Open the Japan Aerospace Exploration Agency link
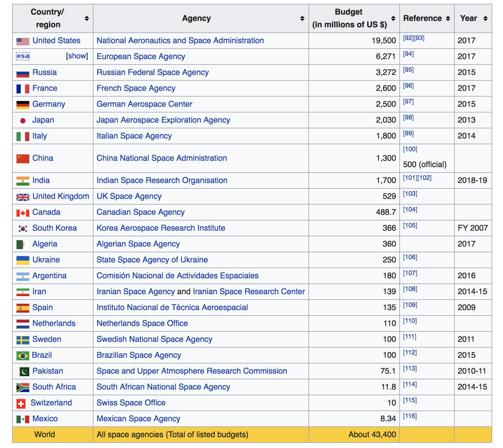The height and width of the screenshot is (448, 503). 163,120
